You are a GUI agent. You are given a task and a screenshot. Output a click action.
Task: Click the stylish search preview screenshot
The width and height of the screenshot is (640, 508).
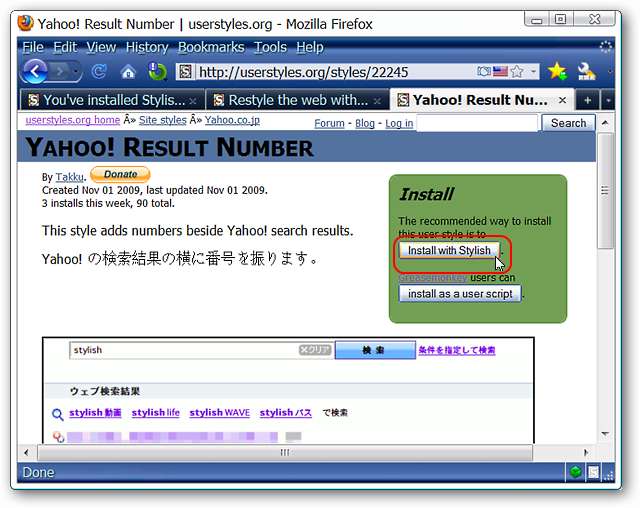(x=288, y=390)
